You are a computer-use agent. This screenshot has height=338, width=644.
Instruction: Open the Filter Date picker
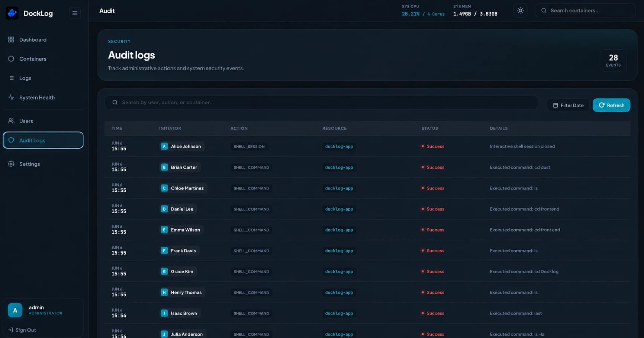click(568, 105)
